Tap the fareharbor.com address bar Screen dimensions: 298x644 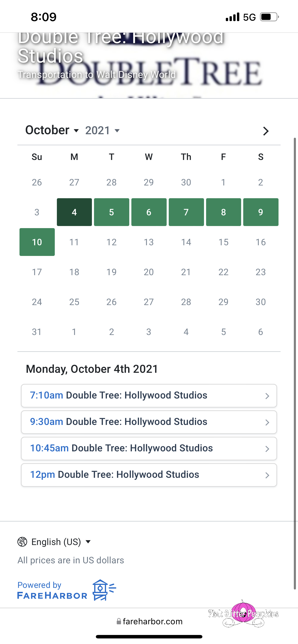[150, 621]
